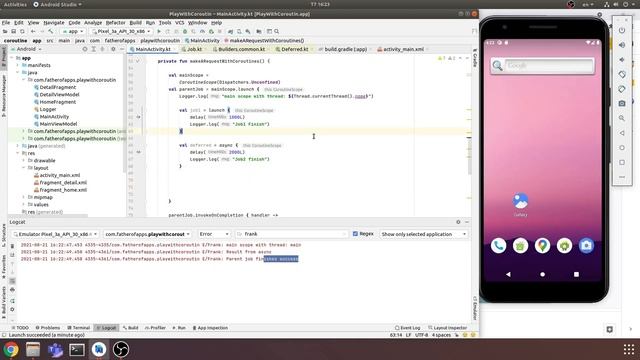Open the File menu
Viewport: 640px width, 360px height.
6,23
